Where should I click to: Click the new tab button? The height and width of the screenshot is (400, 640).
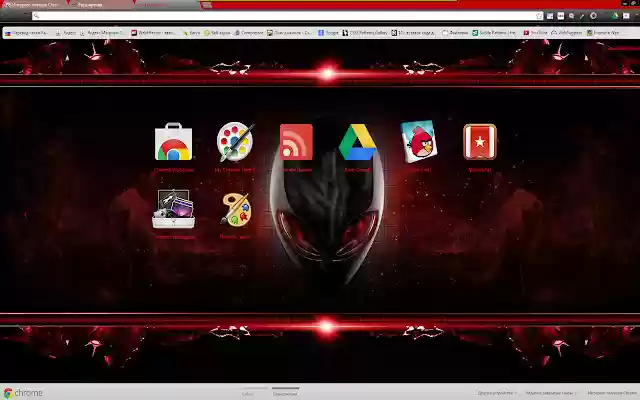pos(207,5)
